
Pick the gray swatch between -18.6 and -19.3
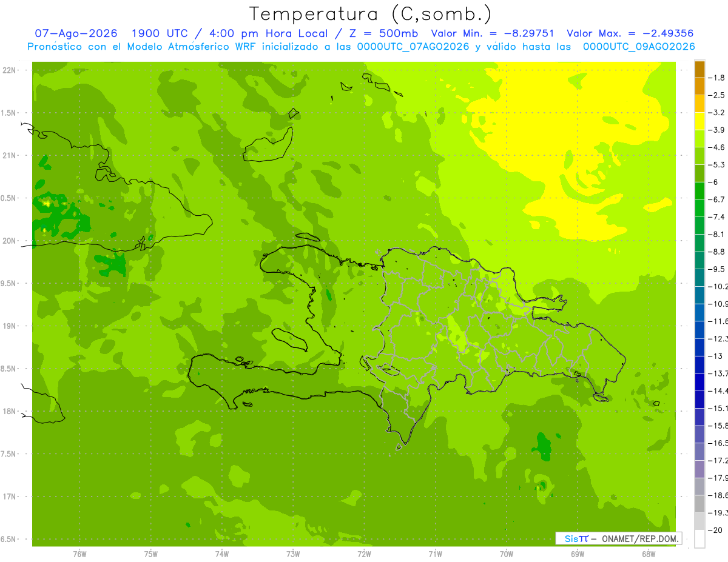(x=699, y=504)
